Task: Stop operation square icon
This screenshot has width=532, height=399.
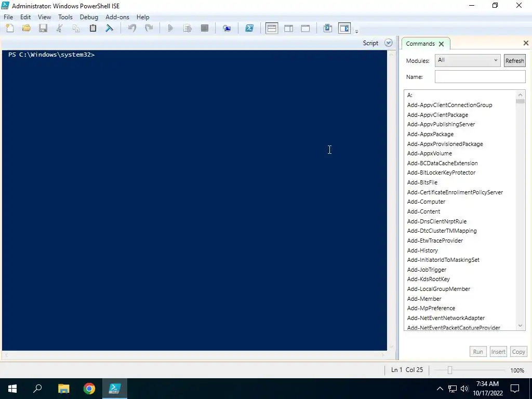Action: [x=204, y=28]
